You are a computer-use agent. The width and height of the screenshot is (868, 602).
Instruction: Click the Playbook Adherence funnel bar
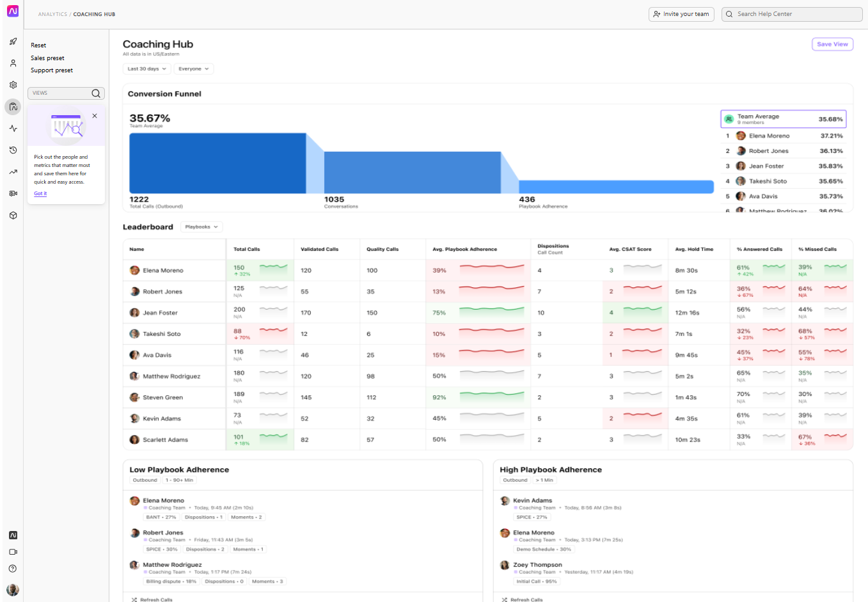click(x=616, y=187)
